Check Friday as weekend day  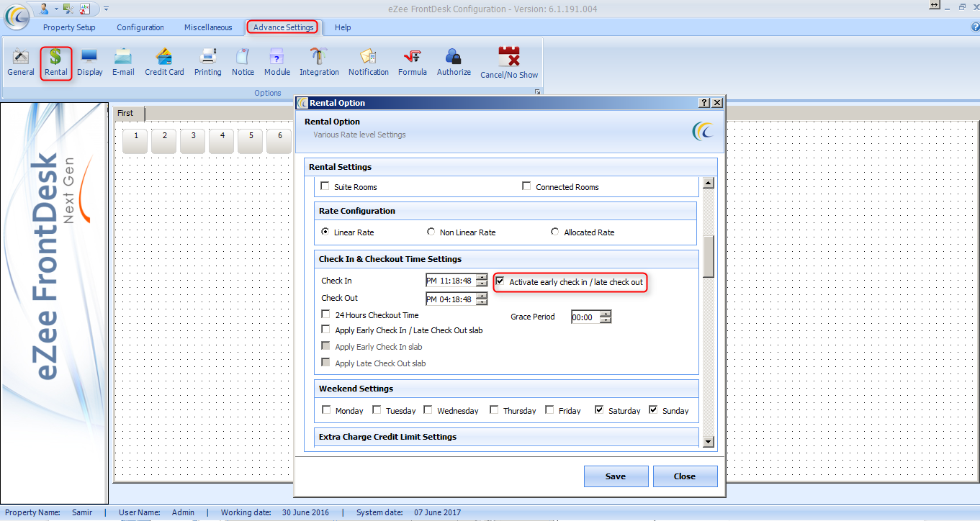click(x=549, y=410)
